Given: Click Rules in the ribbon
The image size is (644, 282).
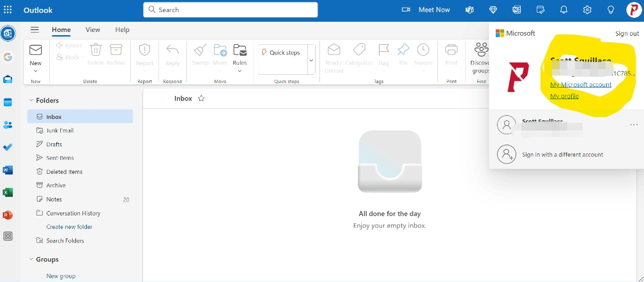Looking at the screenshot, I should click(240, 55).
